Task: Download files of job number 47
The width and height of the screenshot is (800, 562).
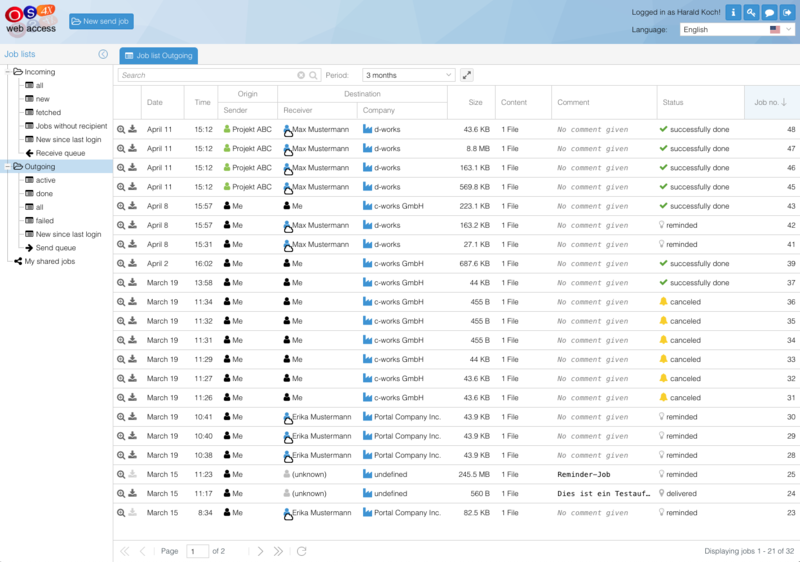Action: tap(132, 149)
